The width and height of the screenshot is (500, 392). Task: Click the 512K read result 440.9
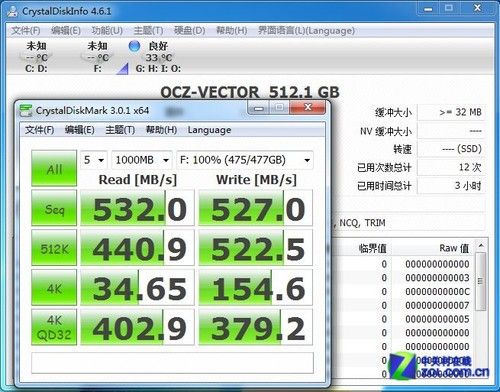(137, 248)
